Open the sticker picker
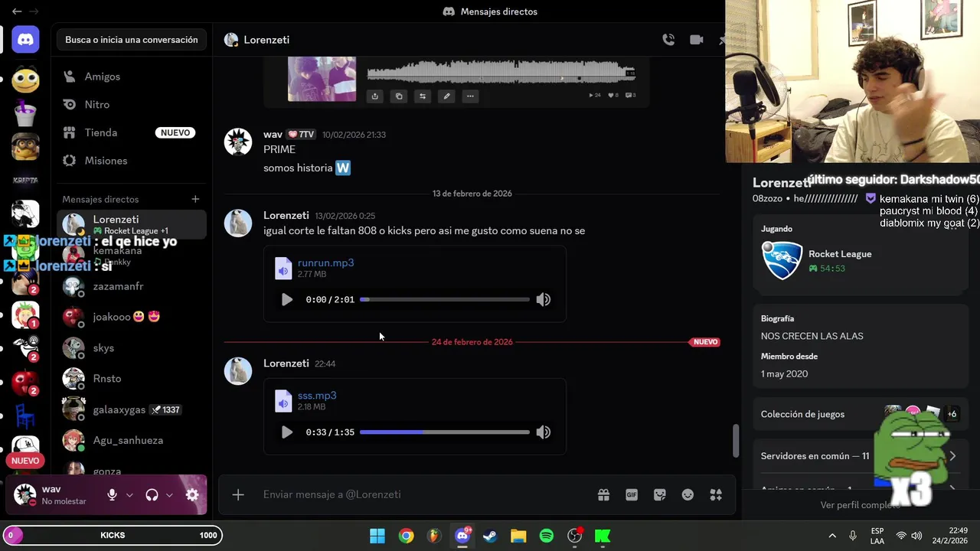The image size is (980, 551). [x=660, y=495]
